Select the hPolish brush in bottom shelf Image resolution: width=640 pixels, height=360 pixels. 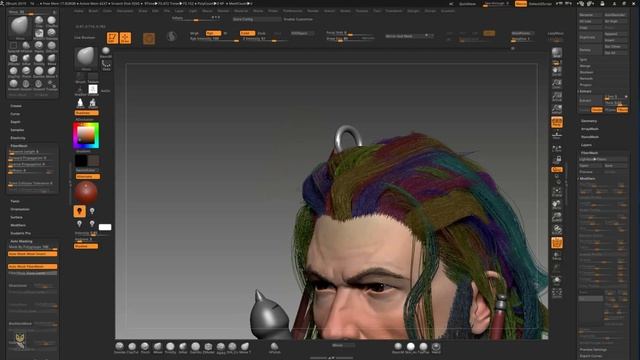[x=274, y=347]
